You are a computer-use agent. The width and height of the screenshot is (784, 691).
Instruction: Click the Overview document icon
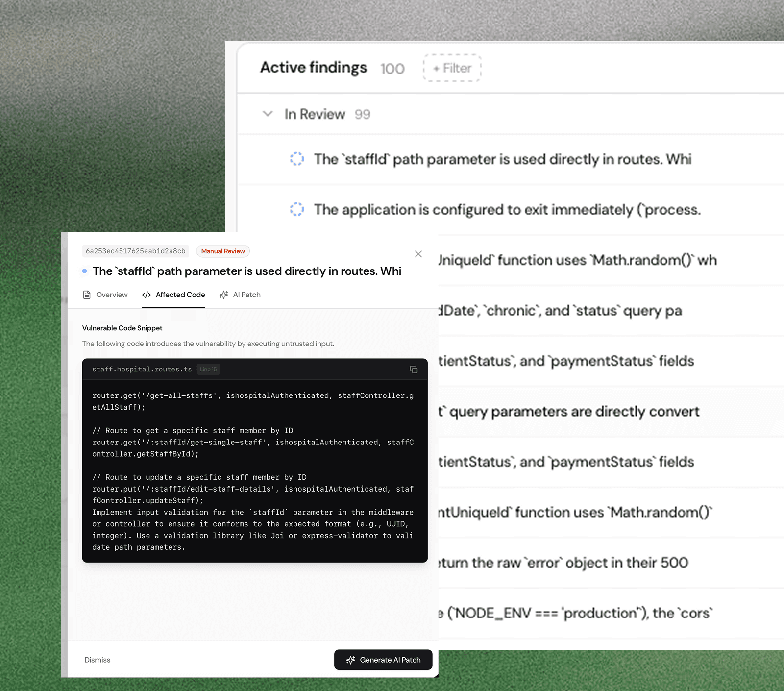(87, 295)
